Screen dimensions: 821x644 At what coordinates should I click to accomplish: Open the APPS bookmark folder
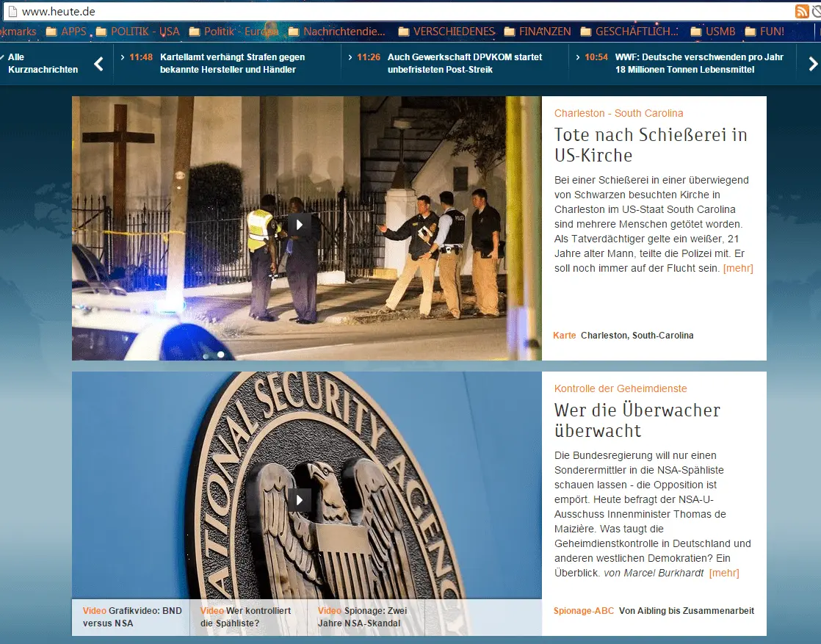tap(66, 32)
